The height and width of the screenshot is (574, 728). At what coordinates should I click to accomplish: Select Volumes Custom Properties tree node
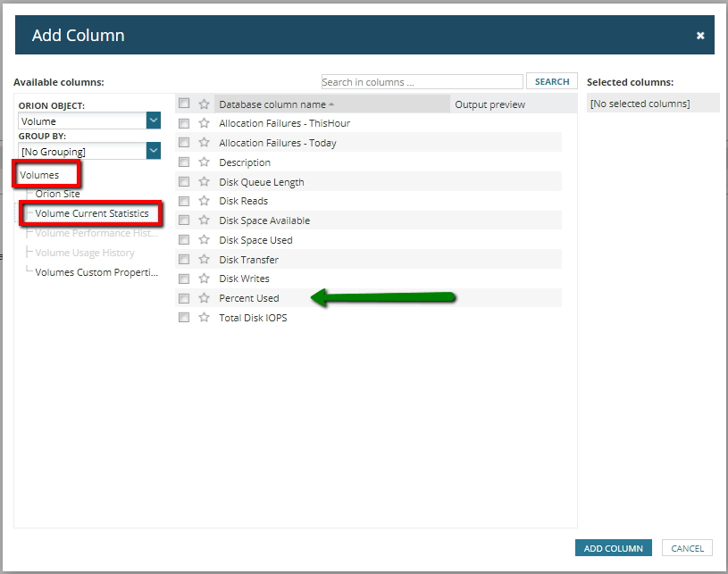click(x=96, y=272)
